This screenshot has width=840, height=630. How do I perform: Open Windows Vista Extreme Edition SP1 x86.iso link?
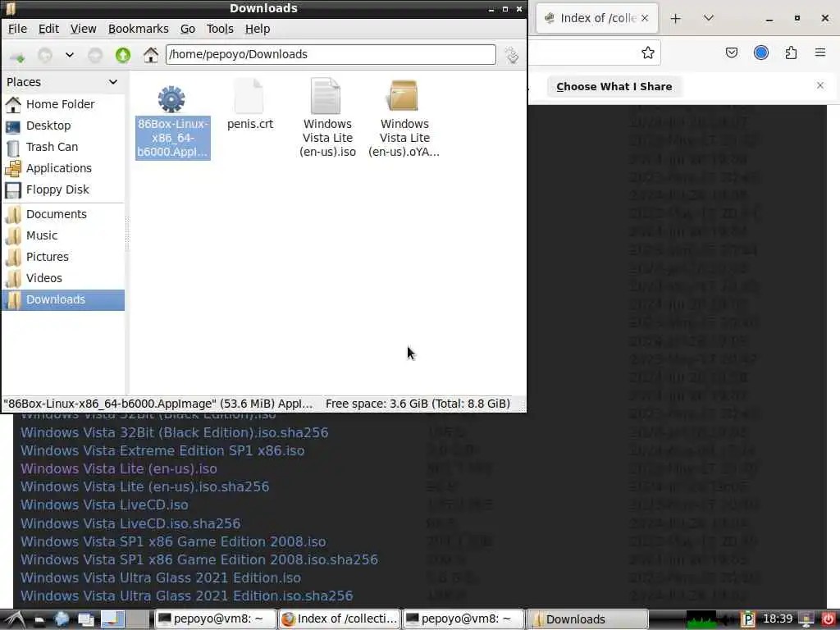162,450
